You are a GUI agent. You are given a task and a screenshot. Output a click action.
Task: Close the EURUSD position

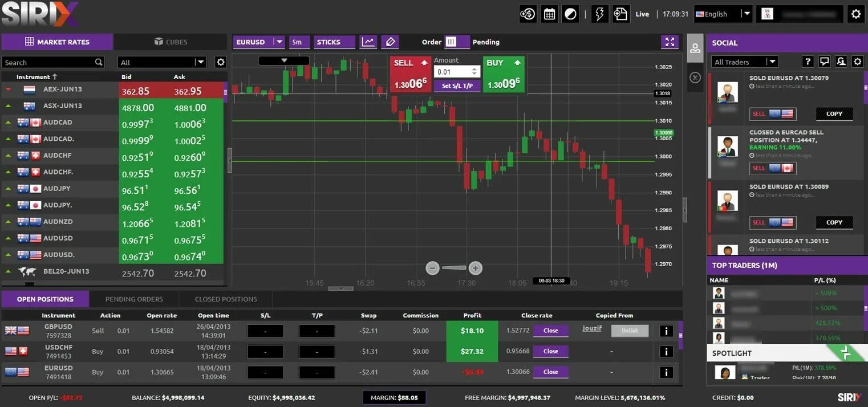(x=551, y=372)
